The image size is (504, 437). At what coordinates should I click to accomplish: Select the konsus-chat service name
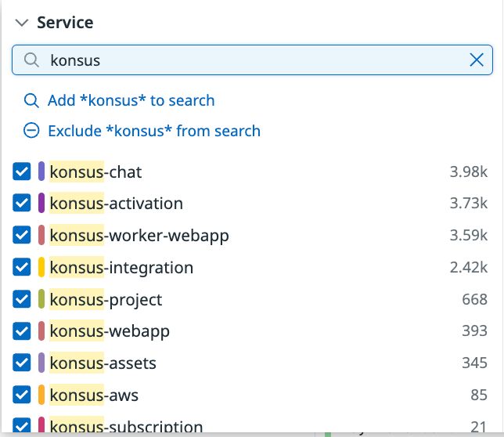coord(95,172)
